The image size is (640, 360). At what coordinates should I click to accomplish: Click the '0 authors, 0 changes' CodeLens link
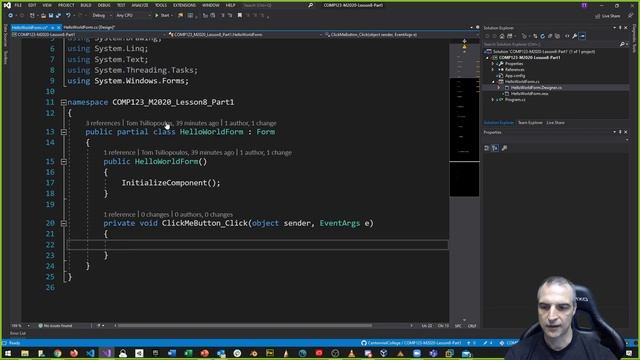(x=204, y=214)
